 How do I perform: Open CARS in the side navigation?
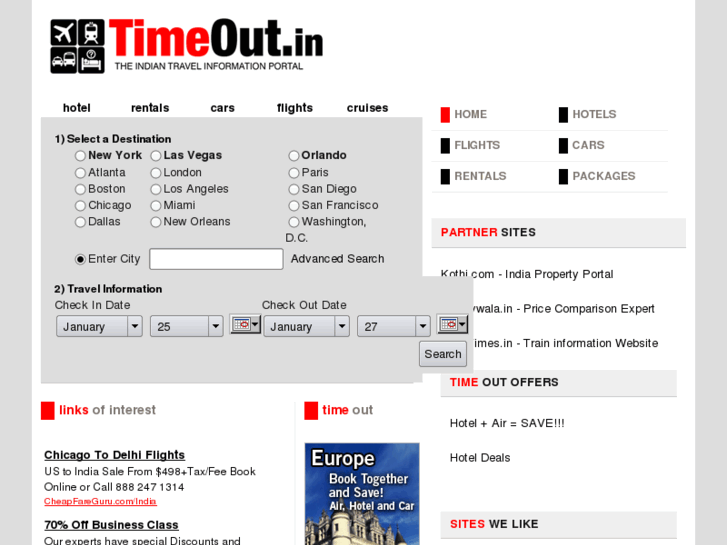point(588,146)
